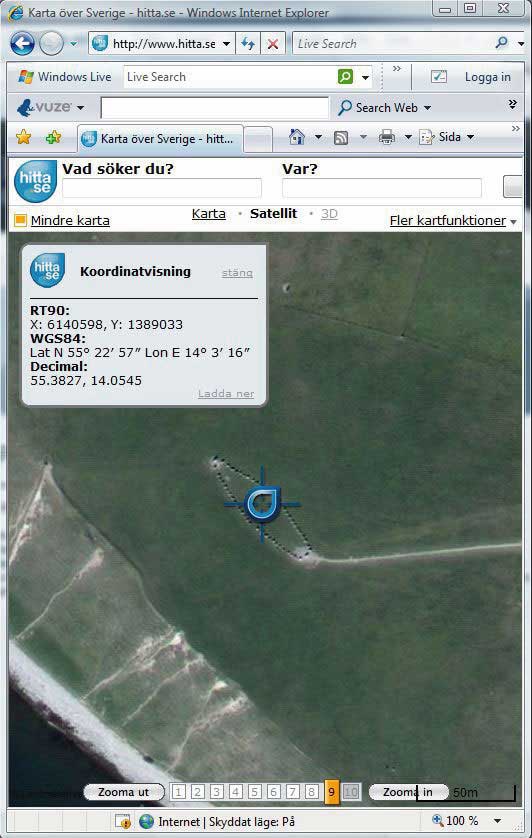
Task: Open Favorites Center star icon
Action: [x=24, y=137]
